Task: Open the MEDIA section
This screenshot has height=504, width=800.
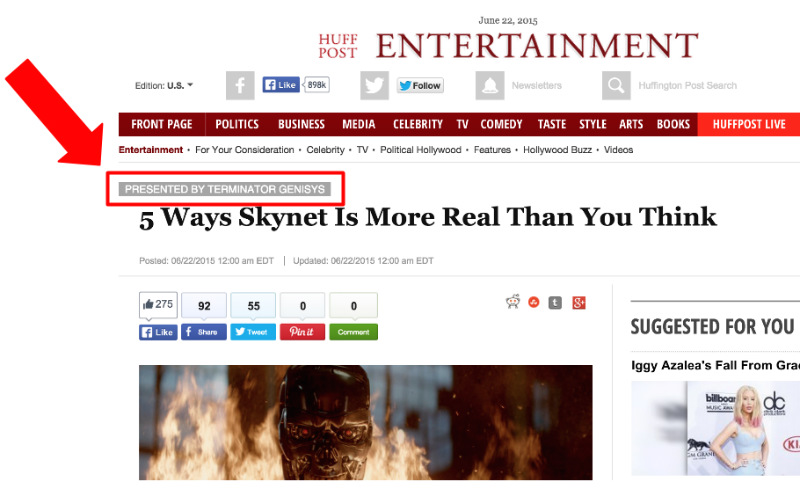Action: tap(359, 124)
